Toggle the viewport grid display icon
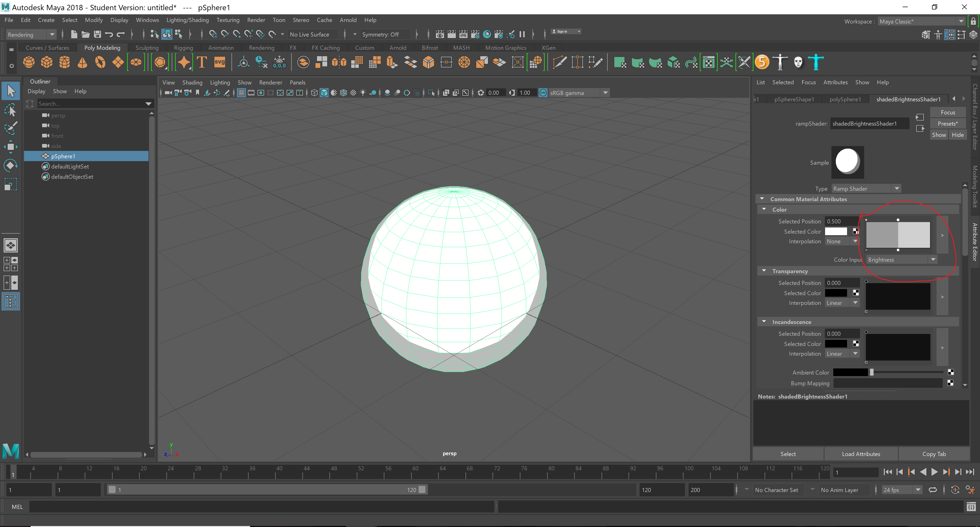The height and width of the screenshot is (527, 980). pos(241,93)
